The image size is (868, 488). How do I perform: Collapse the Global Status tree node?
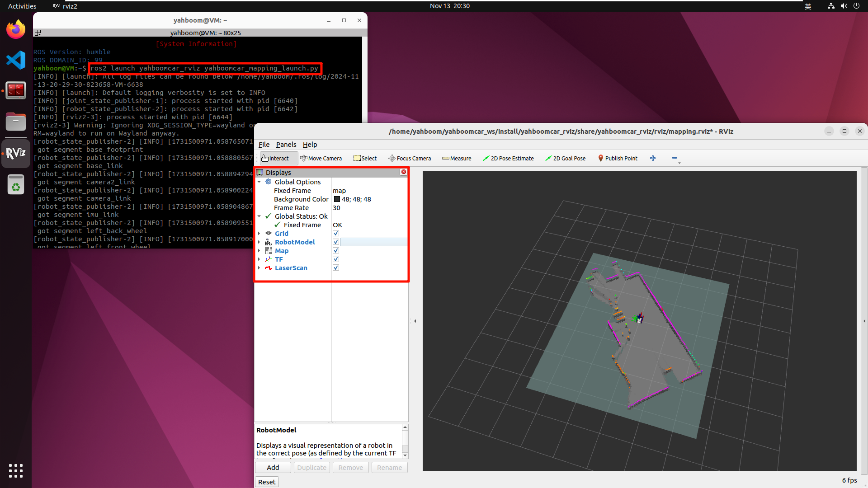(259, 216)
